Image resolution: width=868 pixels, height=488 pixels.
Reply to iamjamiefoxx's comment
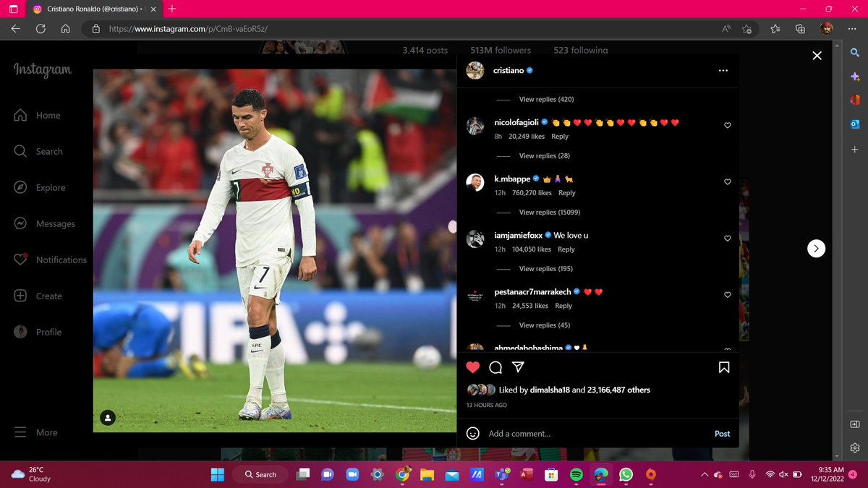(x=566, y=249)
